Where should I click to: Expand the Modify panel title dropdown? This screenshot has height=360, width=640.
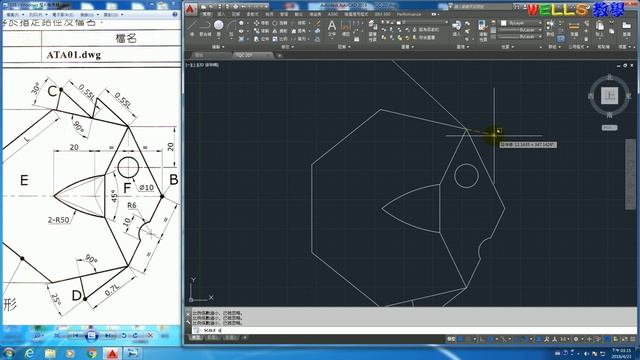click(x=287, y=47)
